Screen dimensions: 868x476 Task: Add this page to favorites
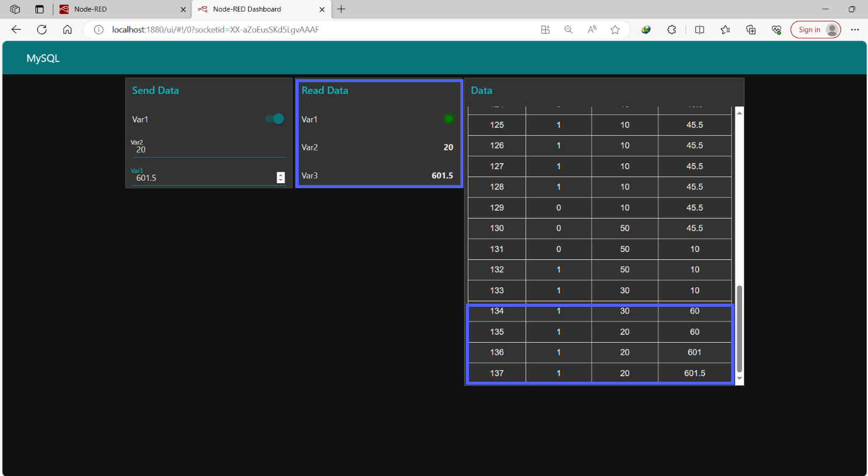click(x=615, y=29)
